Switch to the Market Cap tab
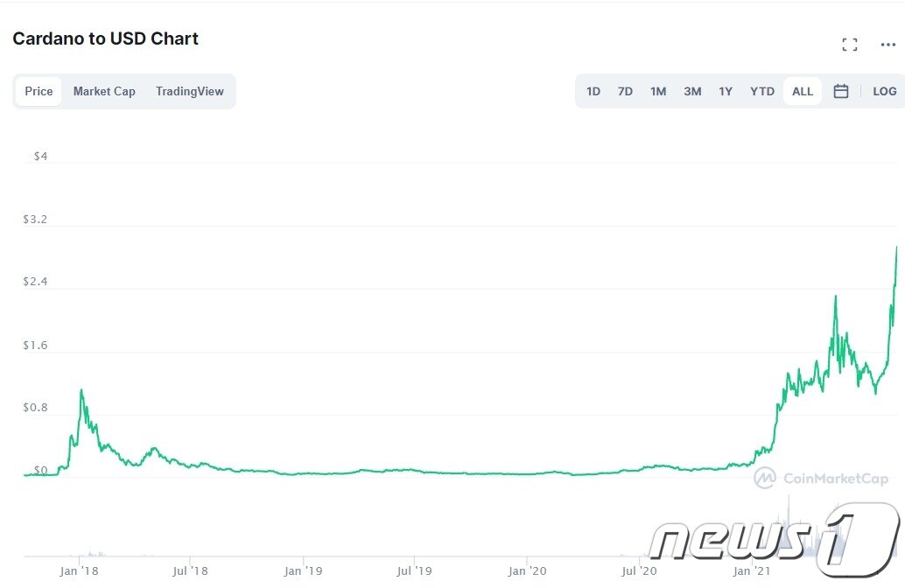 [104, 91]
